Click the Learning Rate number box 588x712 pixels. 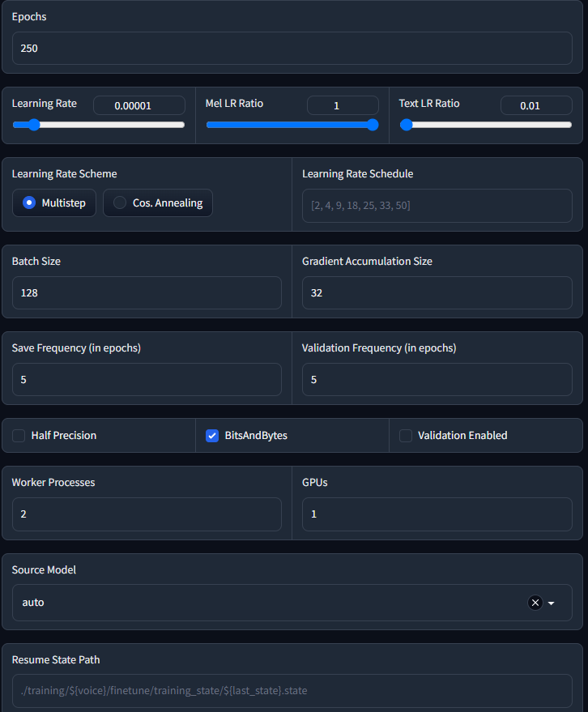tap(139, 105)
